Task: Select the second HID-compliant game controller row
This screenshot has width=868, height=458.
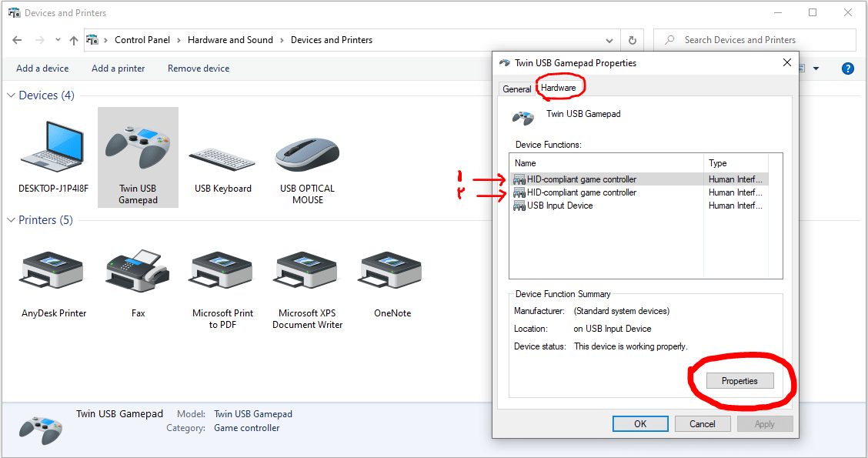Action: click(x=639, y=192)
